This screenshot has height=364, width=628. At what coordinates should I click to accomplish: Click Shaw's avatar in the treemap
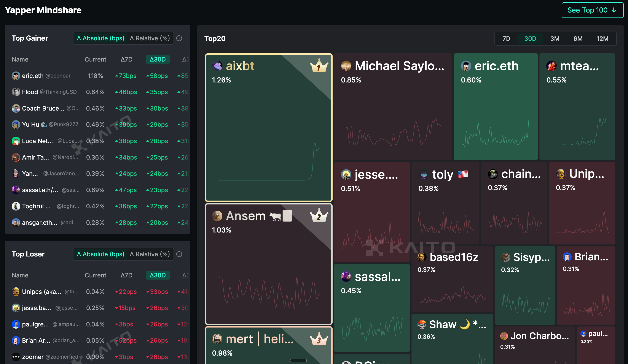(x=422, y=324)
